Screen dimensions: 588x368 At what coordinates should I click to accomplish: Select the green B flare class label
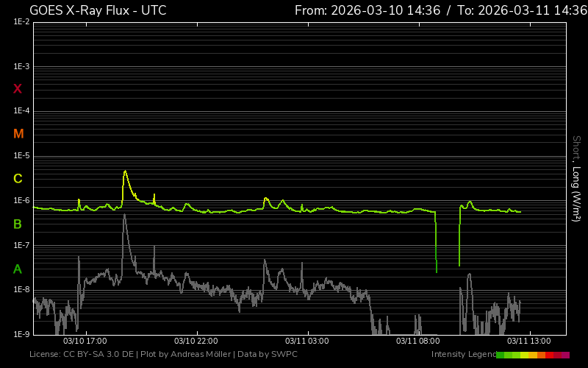(x=18, y=224)
